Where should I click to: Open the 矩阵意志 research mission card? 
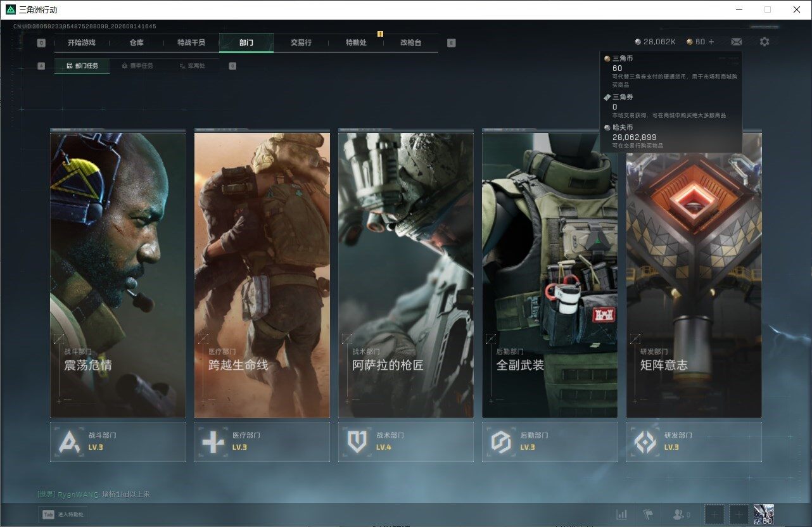click(694, 274)
